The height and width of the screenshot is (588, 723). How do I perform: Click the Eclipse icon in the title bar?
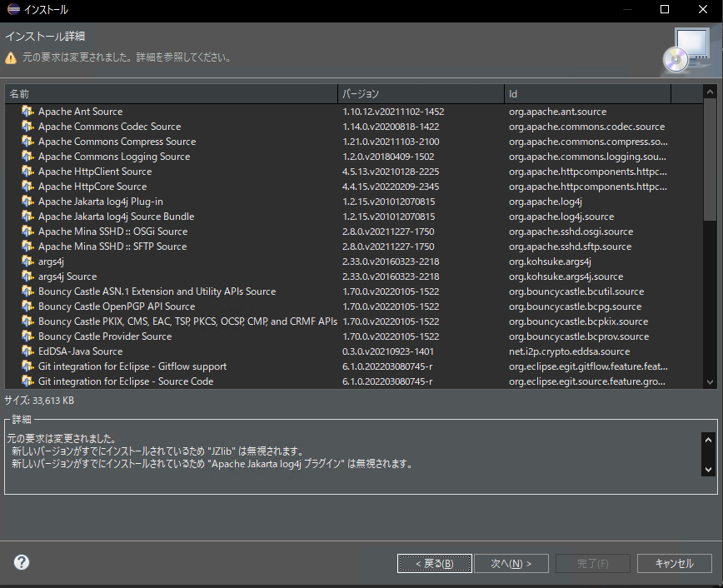click(x=12, y=10)
